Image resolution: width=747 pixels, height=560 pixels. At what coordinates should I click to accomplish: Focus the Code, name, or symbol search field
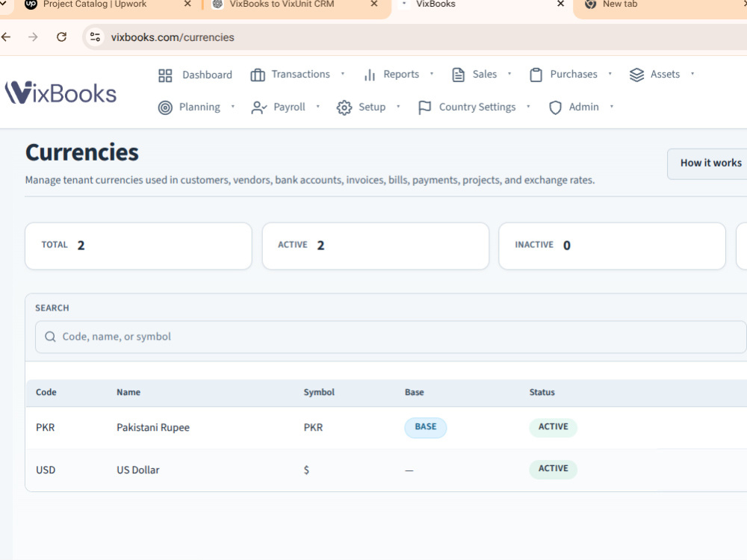(x=391, y=337)
